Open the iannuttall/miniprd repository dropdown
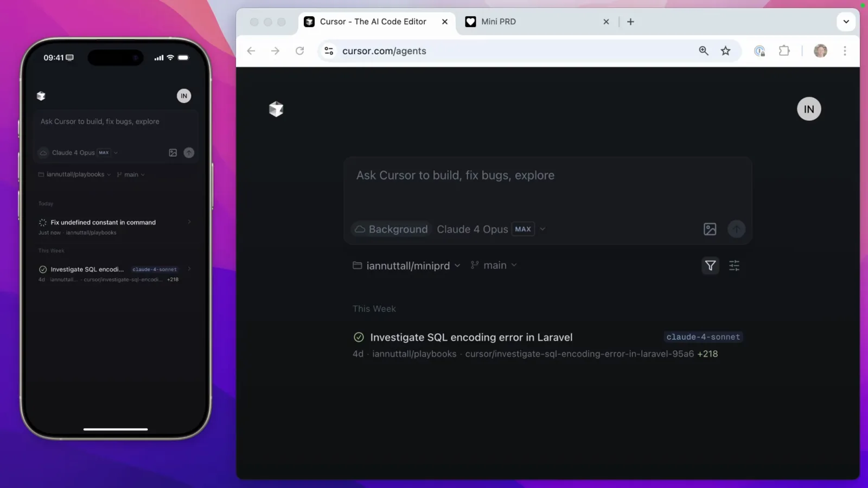This screenshot has width=868, height=488. (x=406, y=266)
